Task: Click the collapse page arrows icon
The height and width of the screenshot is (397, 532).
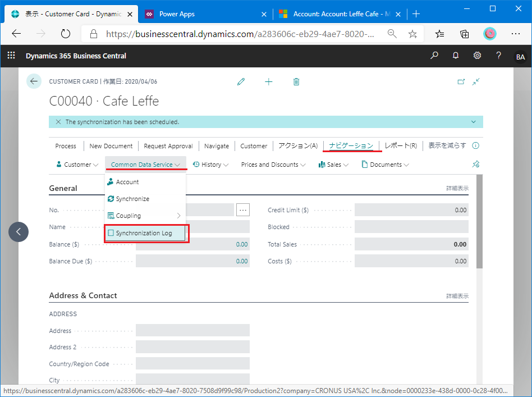Action: coord(476,81)
